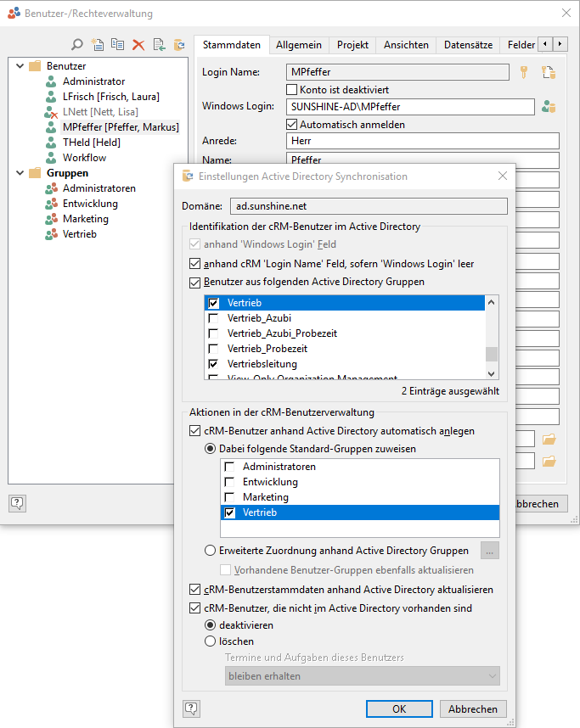Viewport: 580px width, 728px height.
Task: Select the löschen radio option
Action: click(211, 641)
